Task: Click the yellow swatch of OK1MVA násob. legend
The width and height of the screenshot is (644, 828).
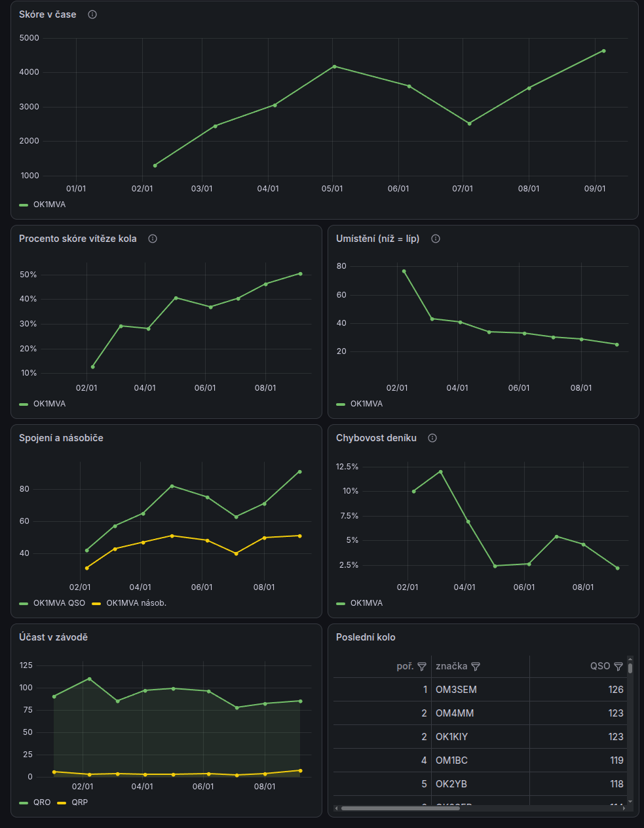Action: [96, 604]
